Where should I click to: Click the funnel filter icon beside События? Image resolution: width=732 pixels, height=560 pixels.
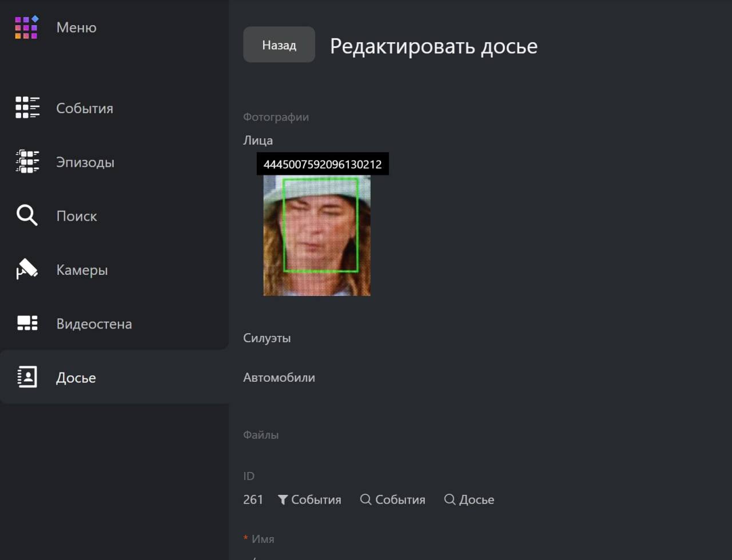point(283,499)
